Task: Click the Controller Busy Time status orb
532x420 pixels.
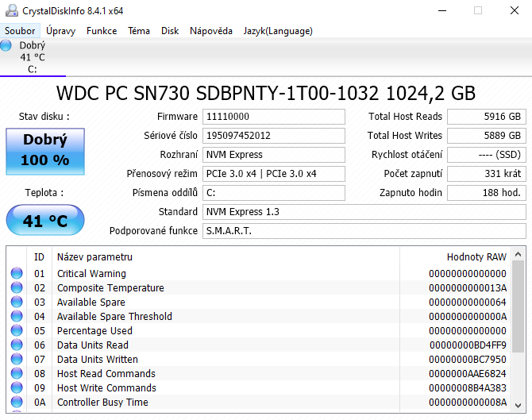Action: pyautogui.click(x=17, y=403)
